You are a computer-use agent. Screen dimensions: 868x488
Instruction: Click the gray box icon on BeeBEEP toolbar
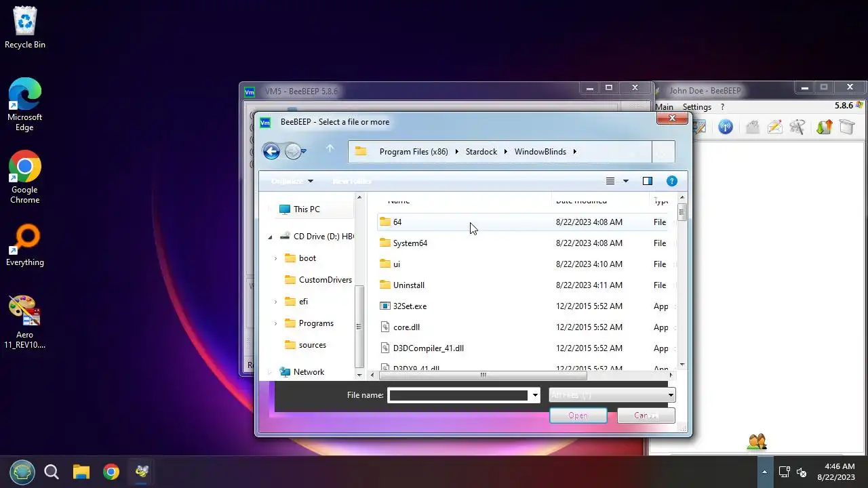click(847, 127)
